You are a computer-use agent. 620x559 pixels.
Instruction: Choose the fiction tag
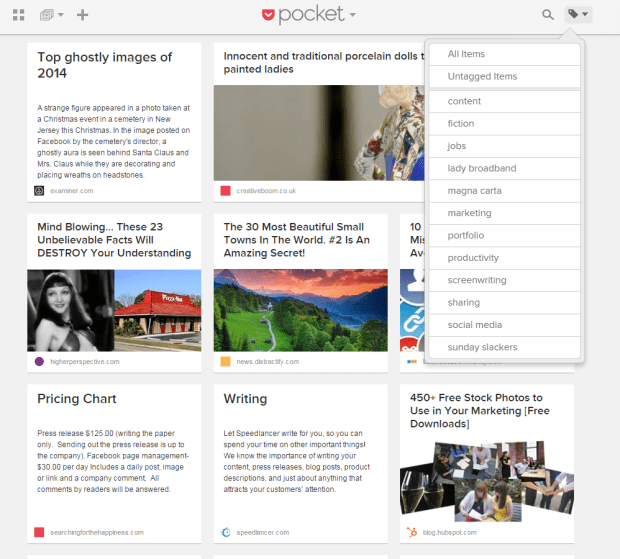[461, 124]
